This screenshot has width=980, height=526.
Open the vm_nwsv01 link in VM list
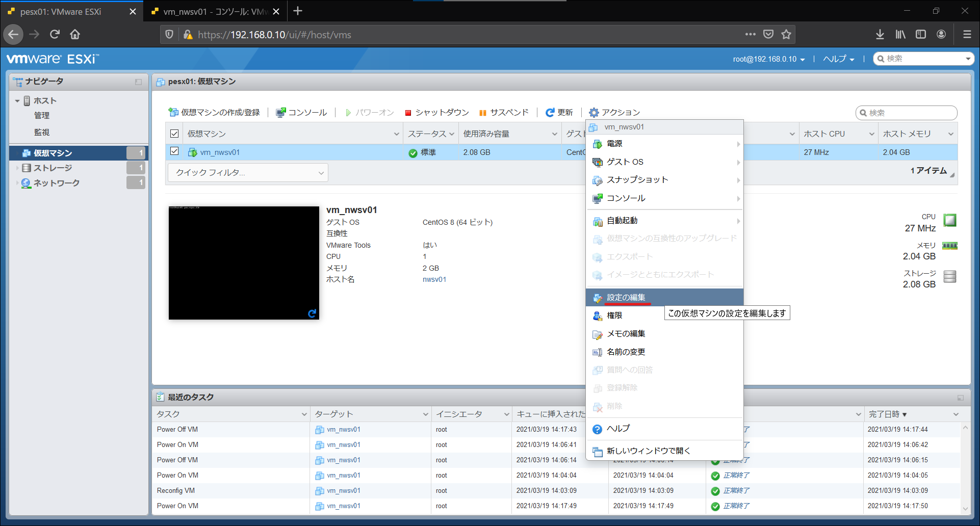click(x=220, y=152)
